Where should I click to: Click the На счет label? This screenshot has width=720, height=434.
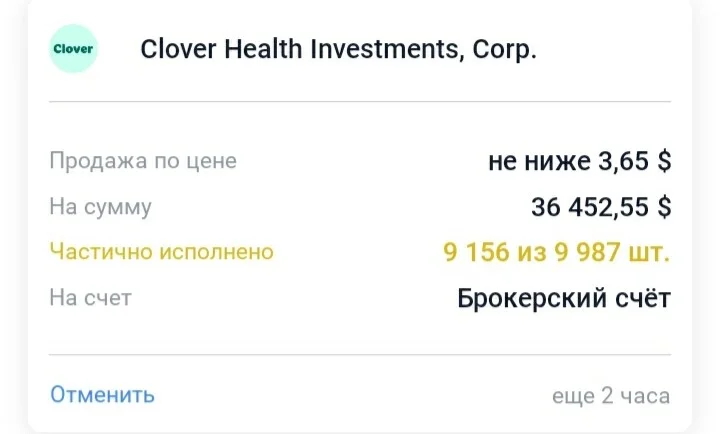click(90, 298)
